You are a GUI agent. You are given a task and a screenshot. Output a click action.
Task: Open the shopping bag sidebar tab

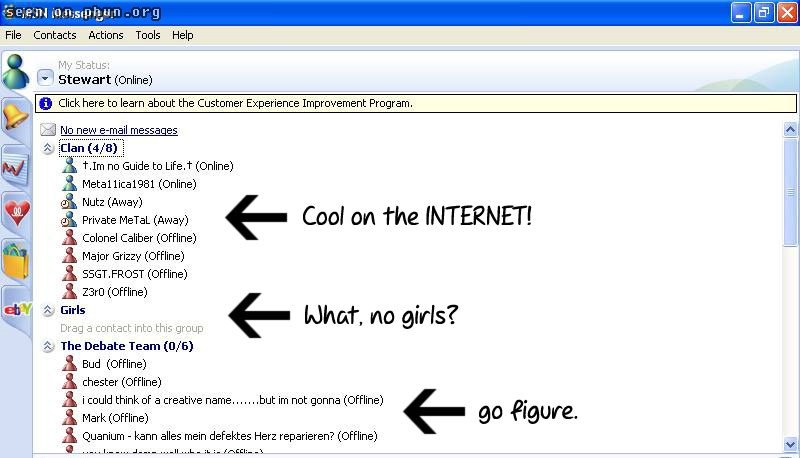(x=16, y=261)
